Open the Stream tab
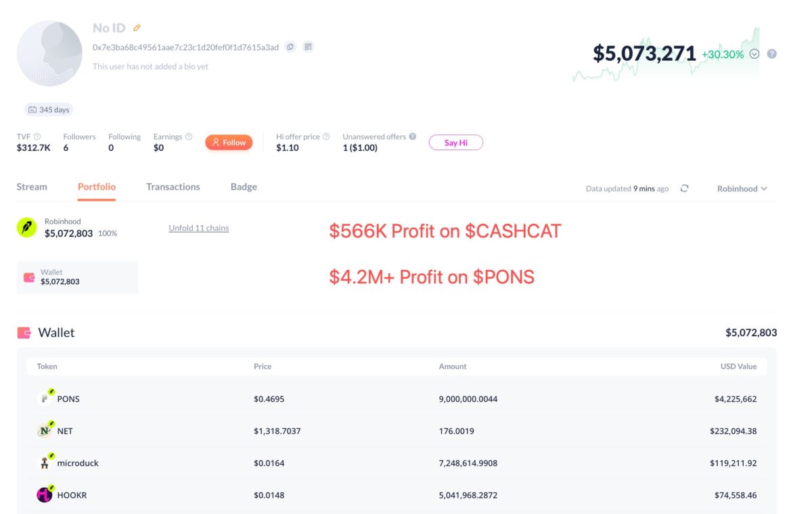This screenshot has width=812, height=514. 32,187
